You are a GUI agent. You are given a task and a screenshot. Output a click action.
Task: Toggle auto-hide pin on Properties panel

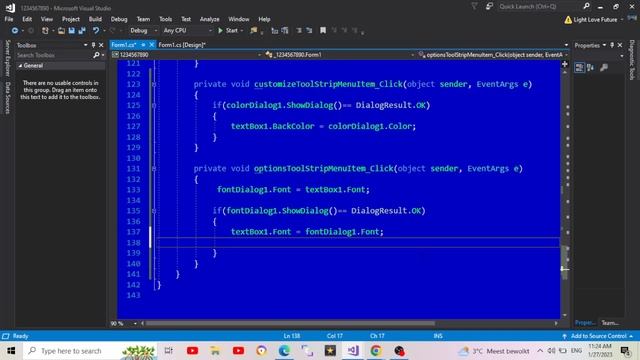(612, 45)
